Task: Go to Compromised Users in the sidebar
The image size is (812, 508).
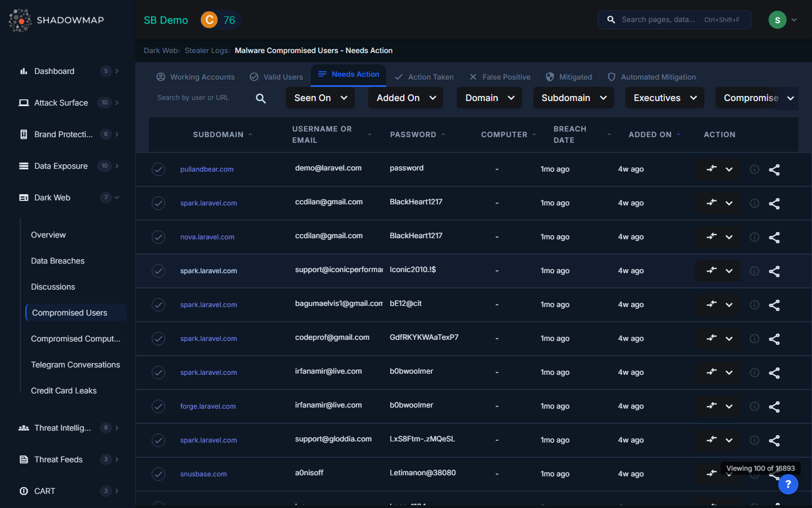Action: coord(69,312)
